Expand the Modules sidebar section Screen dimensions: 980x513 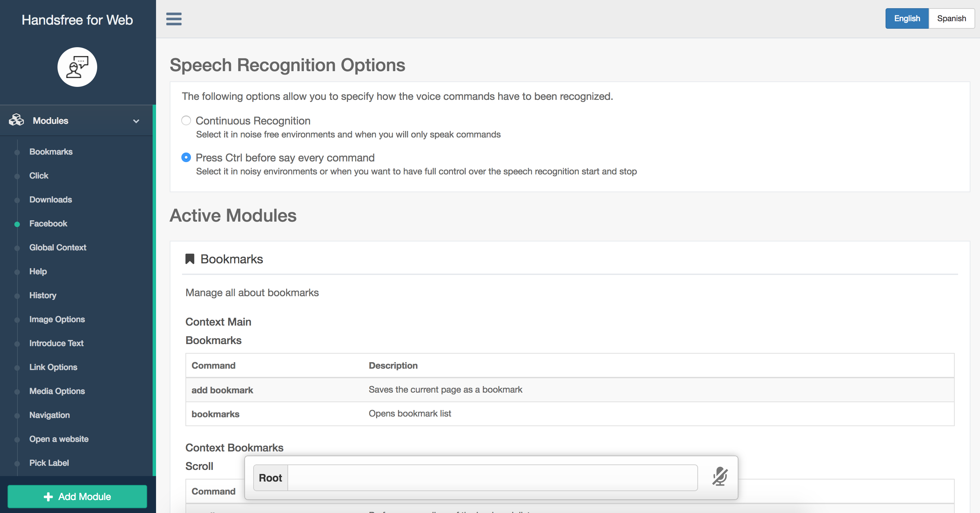point(136,120)
